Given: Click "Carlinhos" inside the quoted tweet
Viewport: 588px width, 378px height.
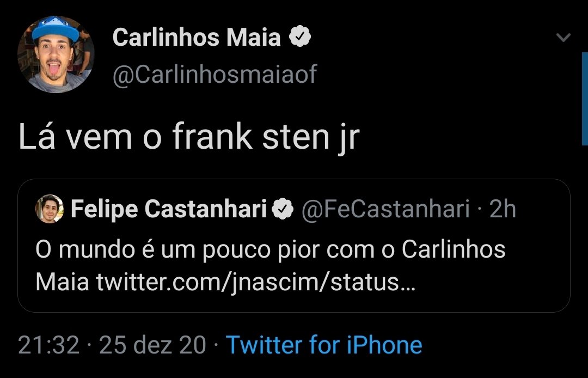Looking at the screenshot, I should [x=454, y=249].
